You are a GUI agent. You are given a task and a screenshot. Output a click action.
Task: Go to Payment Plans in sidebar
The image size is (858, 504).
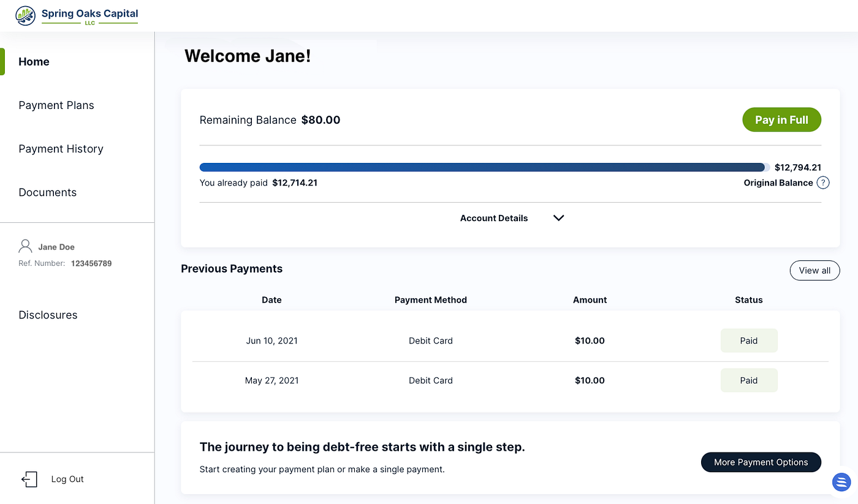pyautogui.click(x=56, y=105)
